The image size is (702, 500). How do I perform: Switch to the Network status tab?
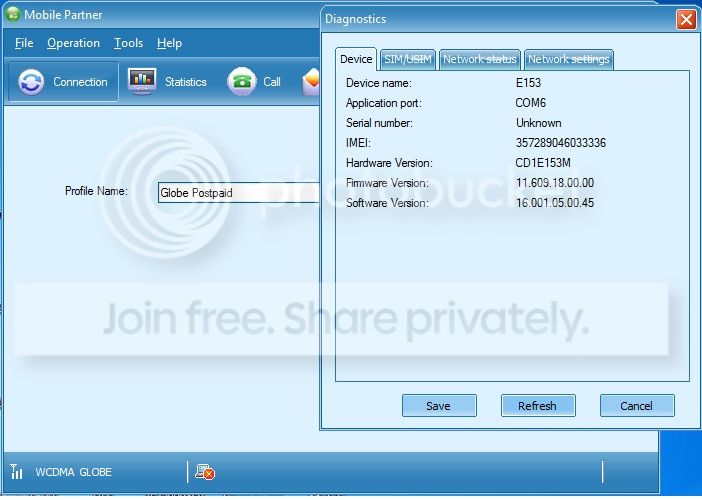click(x=479, y=60)
